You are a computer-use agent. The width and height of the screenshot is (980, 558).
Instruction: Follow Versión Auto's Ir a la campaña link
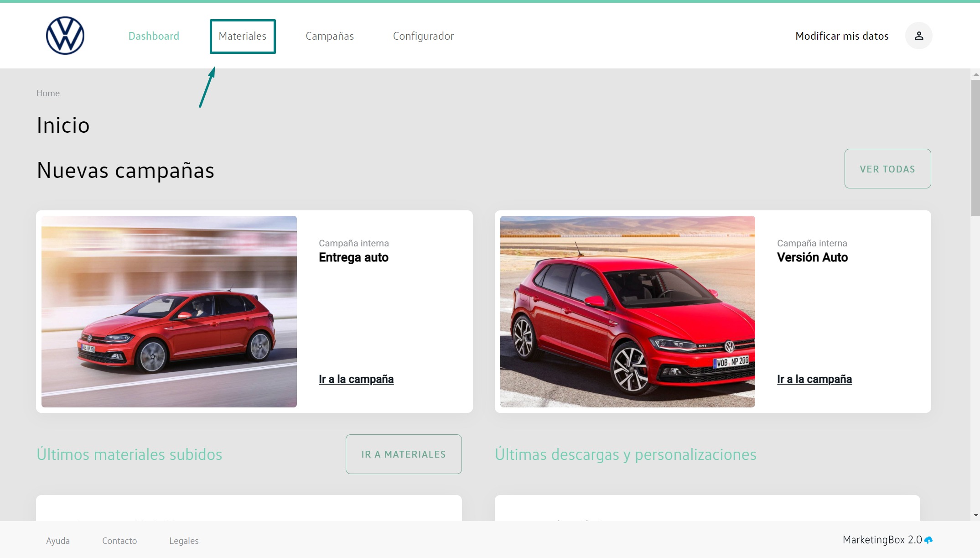pos(814,379)
